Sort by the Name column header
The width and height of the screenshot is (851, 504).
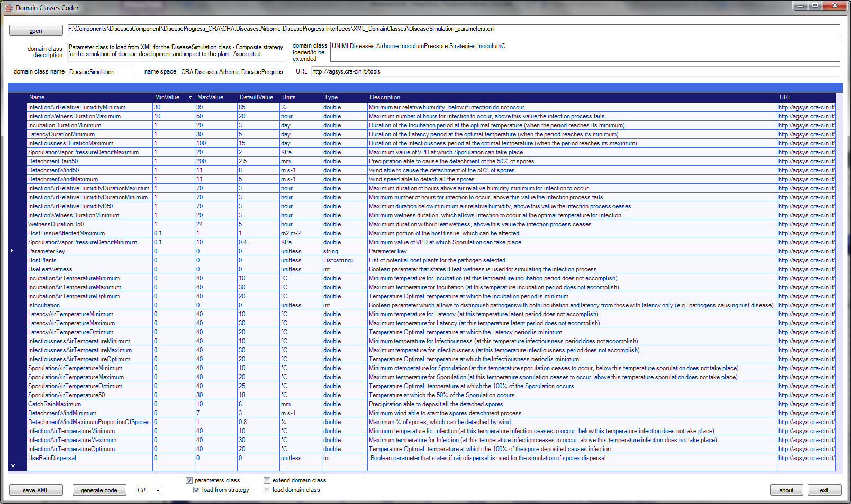click(89, 97)
